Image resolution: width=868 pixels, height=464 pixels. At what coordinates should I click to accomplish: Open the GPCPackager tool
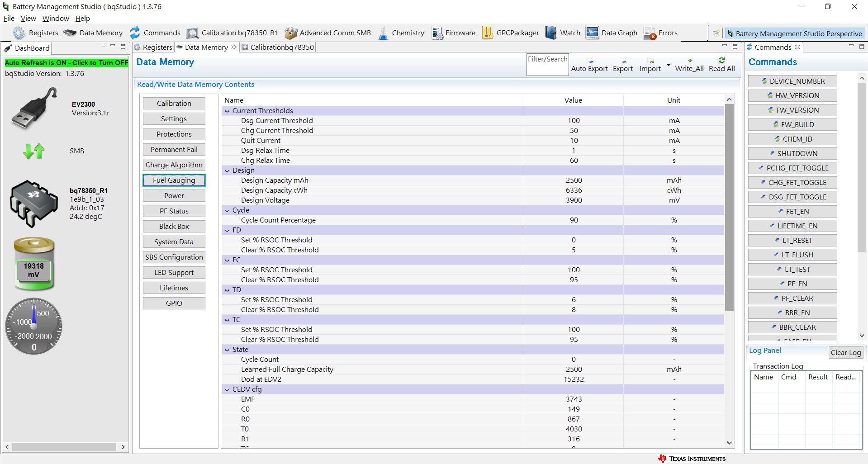(x=510, y=33)
